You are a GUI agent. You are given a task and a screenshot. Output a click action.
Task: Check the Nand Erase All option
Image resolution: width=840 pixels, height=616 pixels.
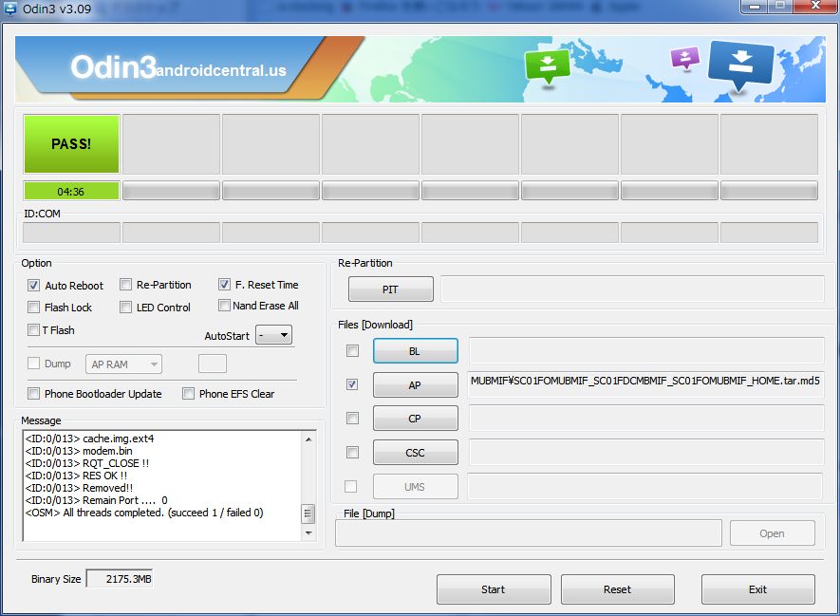pos(224,306)
